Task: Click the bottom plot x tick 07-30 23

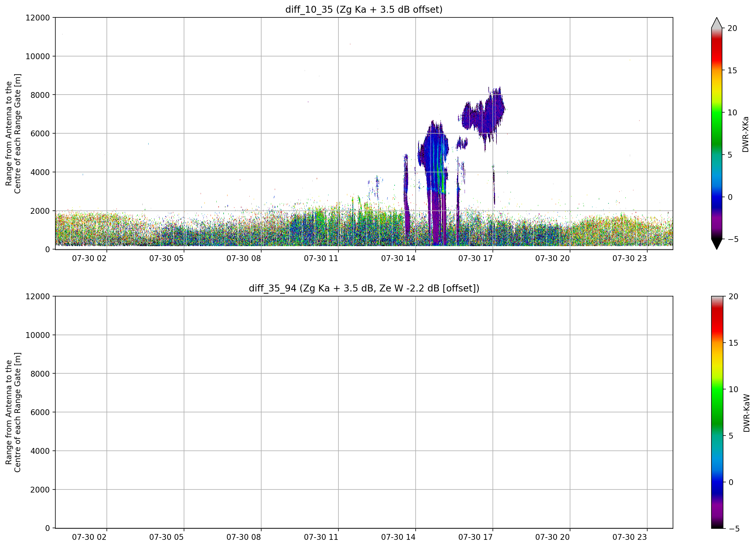Action: tap(630, 537)
